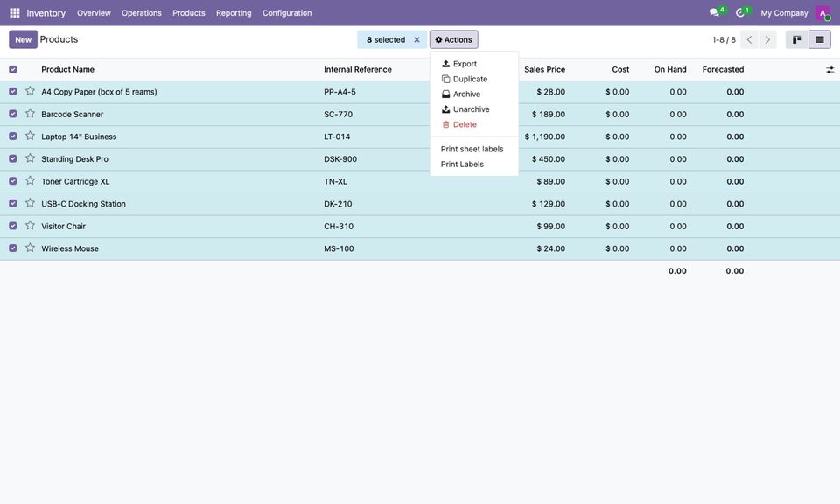Open the apps grid home menu
The image size is (840, 504).
pyautogui.click(x=15, y=13)
